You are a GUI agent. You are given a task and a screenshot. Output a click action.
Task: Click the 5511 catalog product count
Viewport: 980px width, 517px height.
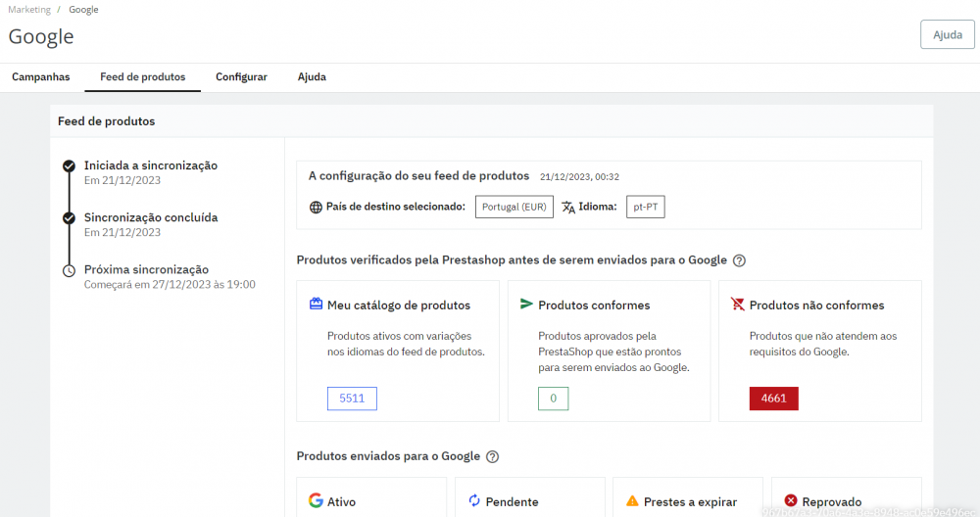coord(352,399)
